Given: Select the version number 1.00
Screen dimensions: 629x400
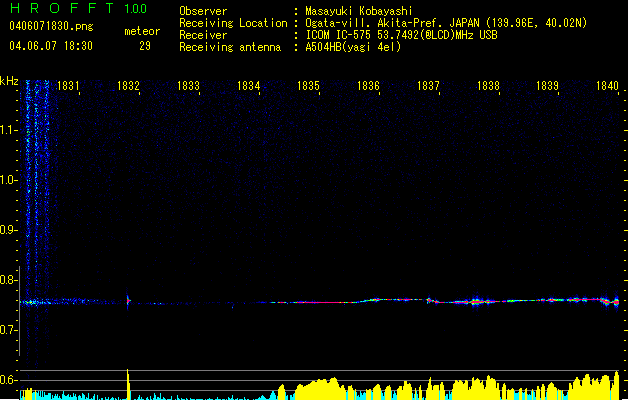Looking at the screenshot, I should tap(136, 9).
